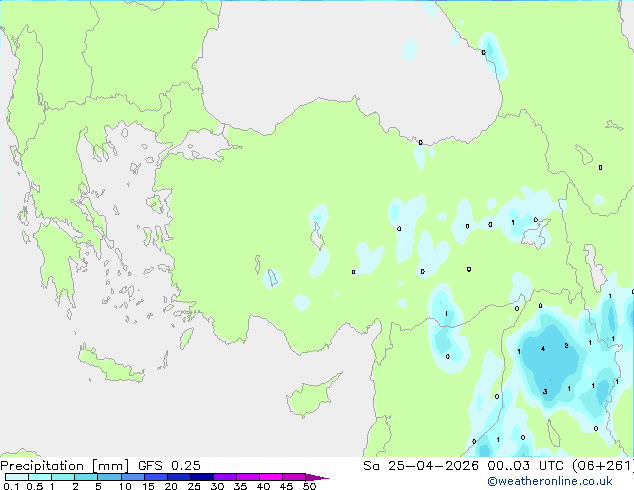Click the '2' precipitation value on map

pos(566,346)
